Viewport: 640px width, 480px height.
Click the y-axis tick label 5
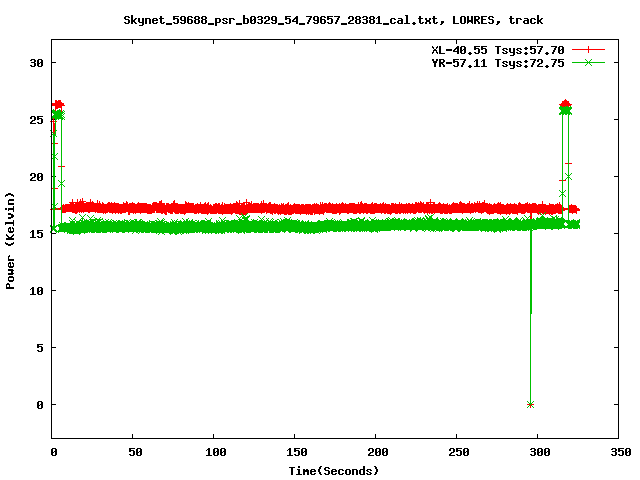pos(40,348)
